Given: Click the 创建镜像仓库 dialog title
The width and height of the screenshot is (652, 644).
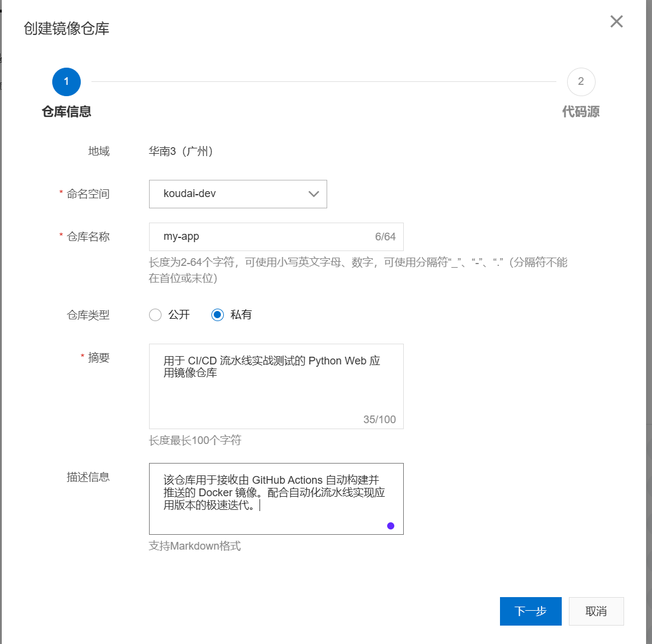Looking at the screenshot, I should pos(67,28).
